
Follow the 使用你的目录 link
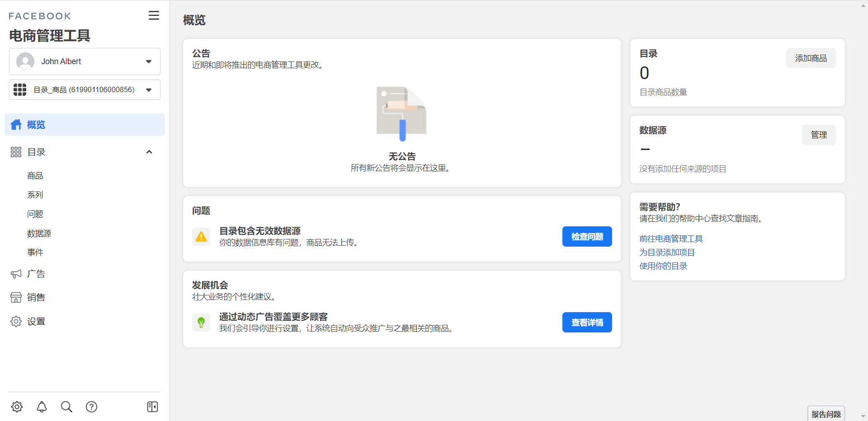[x=663, y=266]
